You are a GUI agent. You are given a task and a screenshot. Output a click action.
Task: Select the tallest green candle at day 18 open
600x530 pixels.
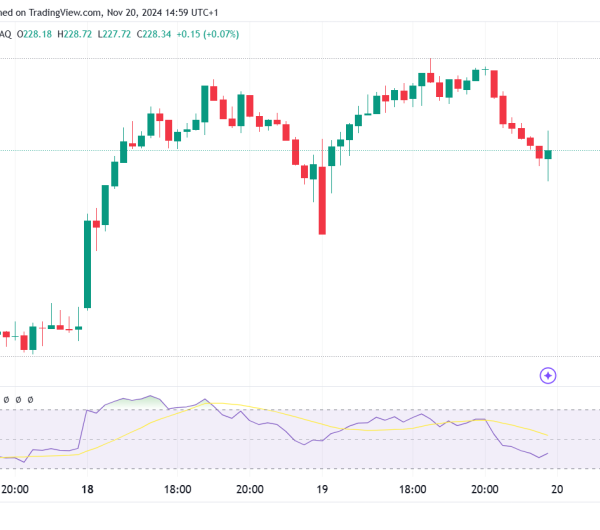coord(87,264)
